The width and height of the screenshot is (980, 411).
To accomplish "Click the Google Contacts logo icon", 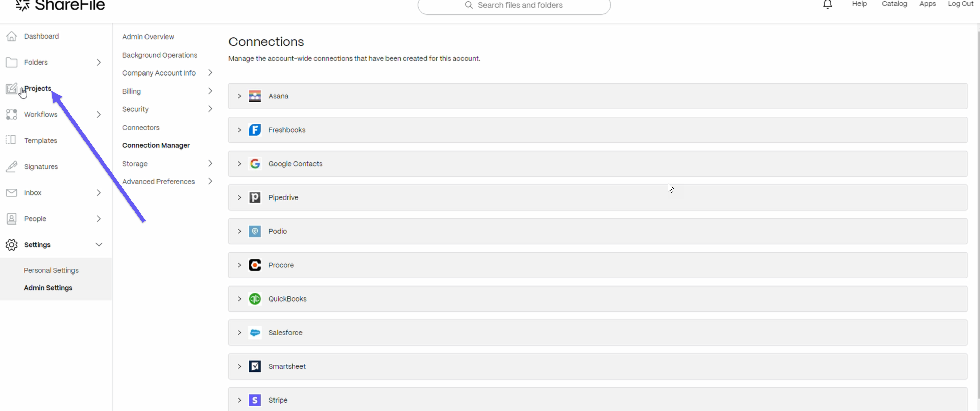I will [255, 164].
